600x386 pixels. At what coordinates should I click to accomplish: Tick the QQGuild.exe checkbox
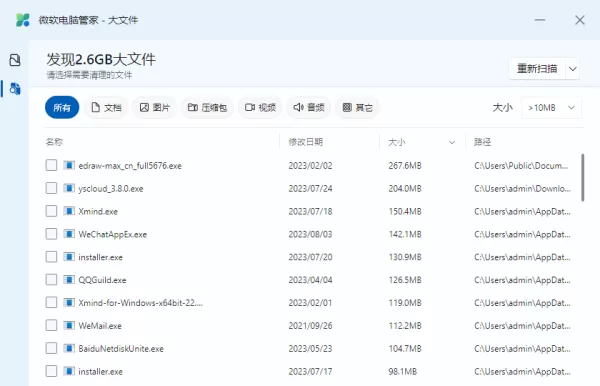pyautogui.click(x=51, y=280)
